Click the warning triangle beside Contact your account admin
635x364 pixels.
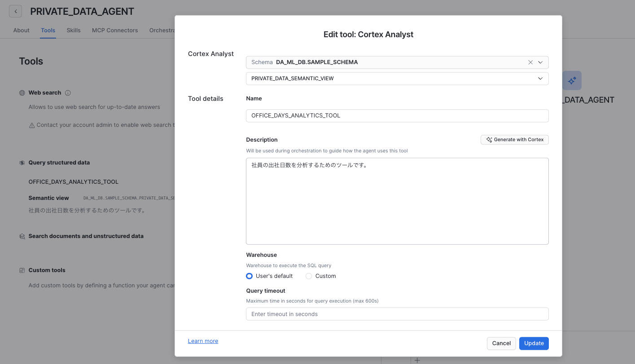pos(32,126)
